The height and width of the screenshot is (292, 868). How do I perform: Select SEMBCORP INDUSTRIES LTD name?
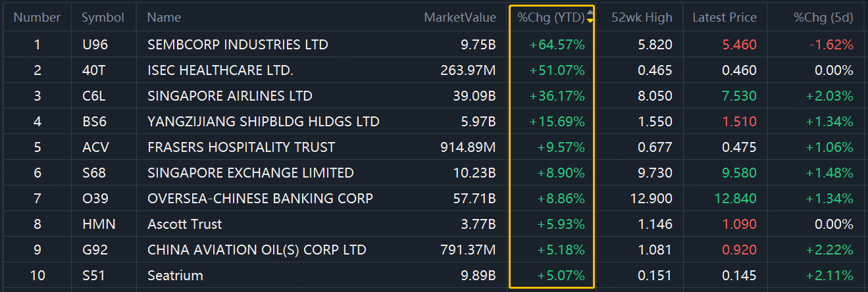238,45
